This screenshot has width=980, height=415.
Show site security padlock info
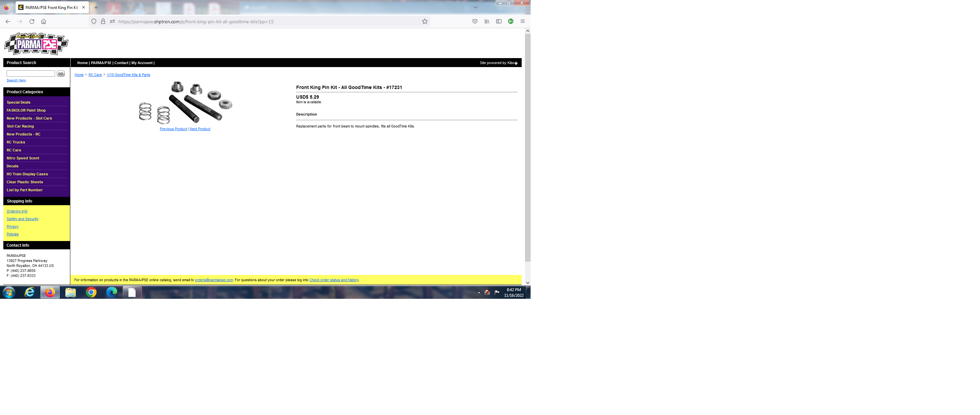pyautogui.click(x=103, y=21)
